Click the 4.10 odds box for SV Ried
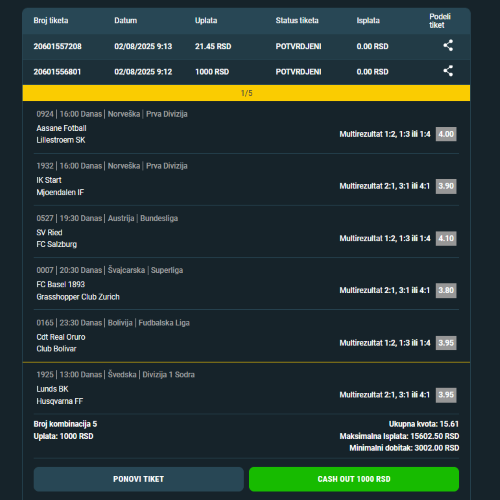This screenshot has width=500, height=500. [x=446, y=238]
